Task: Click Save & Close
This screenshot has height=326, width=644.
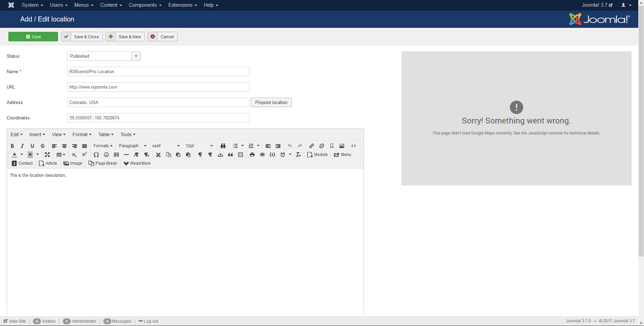Action: tap(82, 37)
